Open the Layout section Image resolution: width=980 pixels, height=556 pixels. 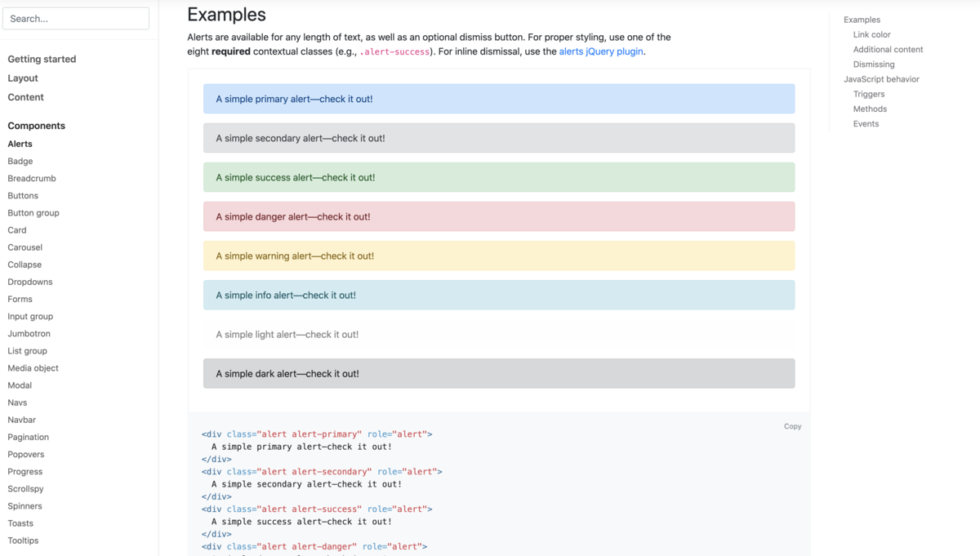pyautogui.click(x=23, y=78)
